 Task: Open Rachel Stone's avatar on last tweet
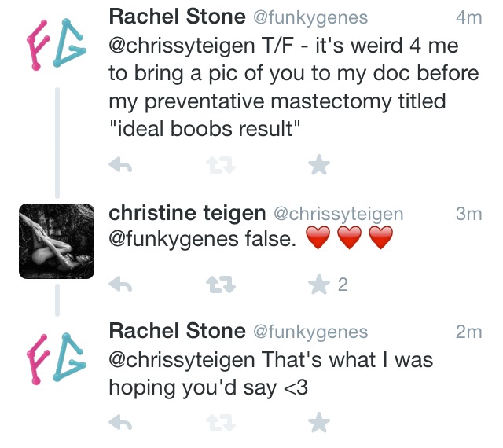tap(57, 359)
